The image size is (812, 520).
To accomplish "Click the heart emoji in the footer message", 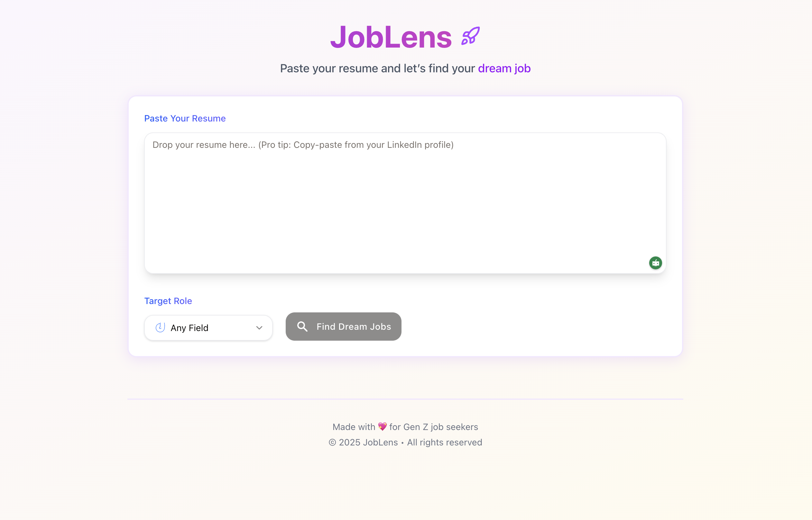I will [382, 426].
